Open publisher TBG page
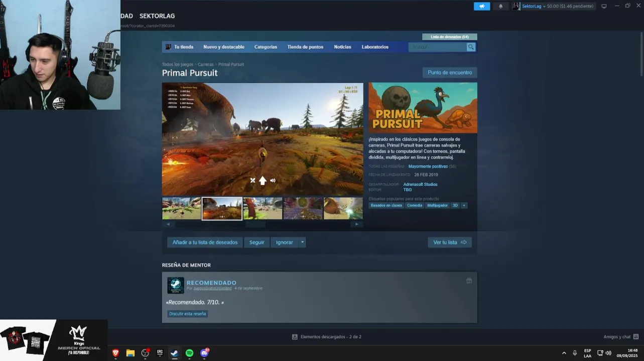This screenshot has height=361, width=644. pyautogui.click(x=407, y=190)
